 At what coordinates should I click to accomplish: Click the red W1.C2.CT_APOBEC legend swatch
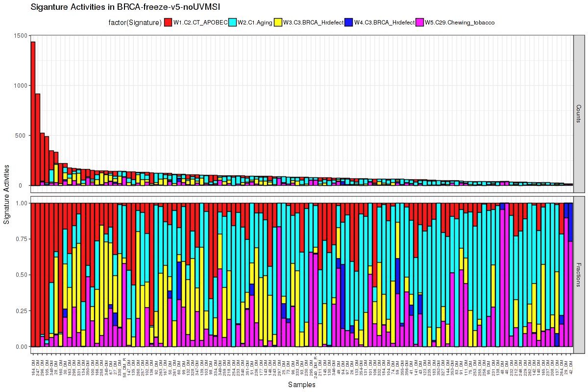168,22
